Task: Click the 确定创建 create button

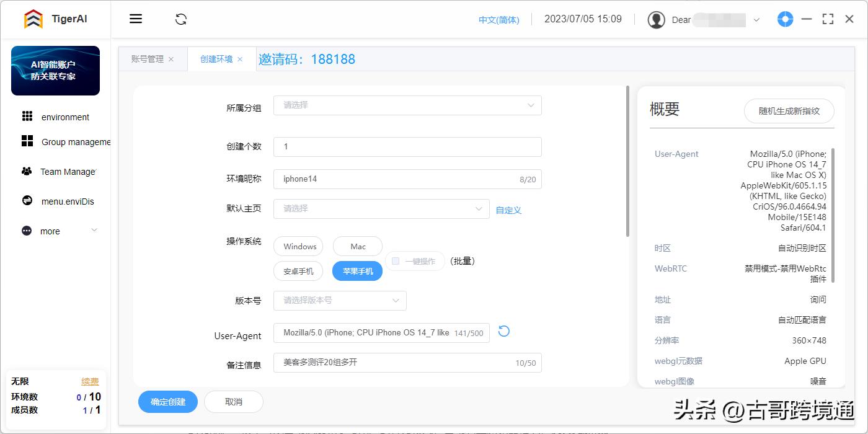Action: pyautogui.click(x=167, y=402)
